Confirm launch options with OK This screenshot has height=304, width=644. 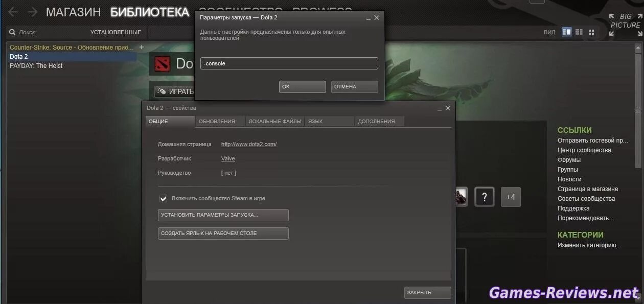[x=303, y=87]
